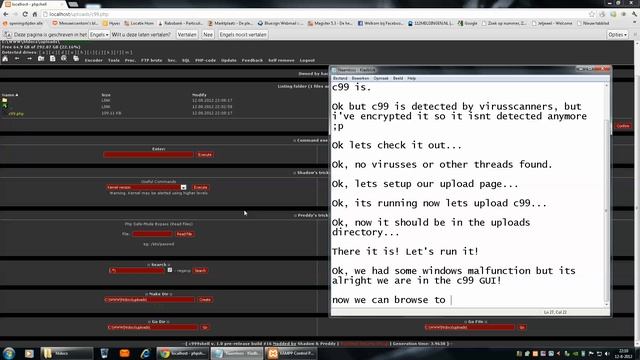Expand the overflow bookmarks chevron

(635, 23)
